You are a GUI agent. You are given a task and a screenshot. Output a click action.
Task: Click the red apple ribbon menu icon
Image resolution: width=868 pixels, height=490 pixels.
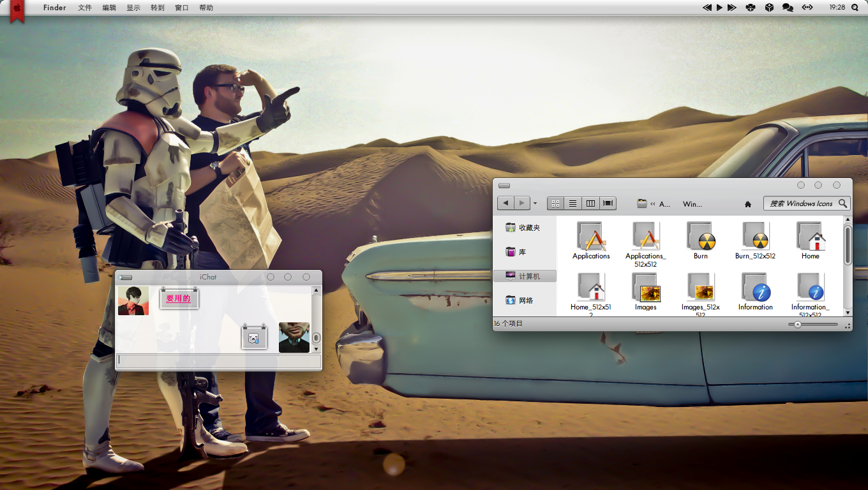click(x=17, y=11)
